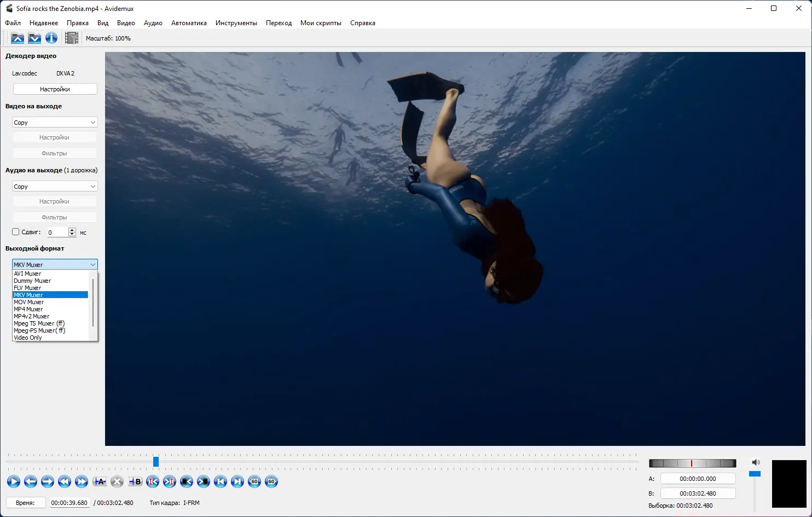Mute audio with the speaker icon
Viewport: 812px width, 517px height.
click(x=756, y=462)
